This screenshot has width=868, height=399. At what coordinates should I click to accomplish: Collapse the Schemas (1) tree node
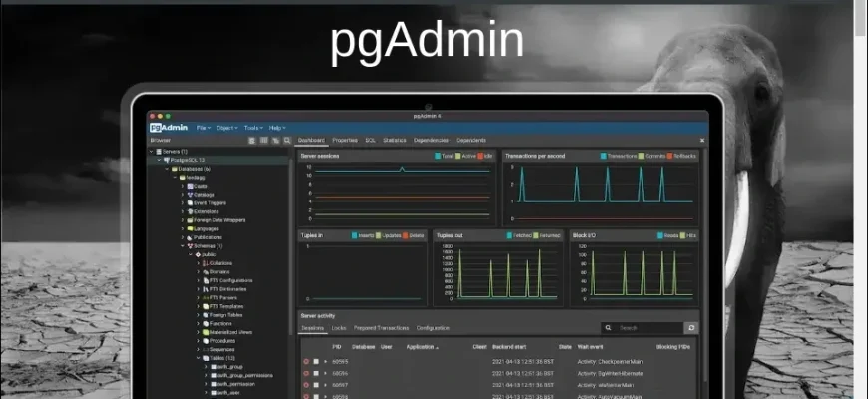coord(183,246)
